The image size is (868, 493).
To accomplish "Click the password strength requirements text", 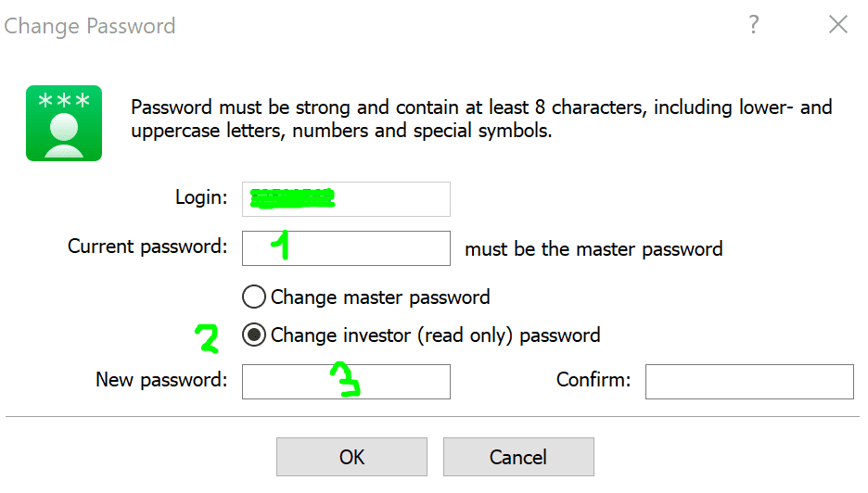I will [481, 120].
